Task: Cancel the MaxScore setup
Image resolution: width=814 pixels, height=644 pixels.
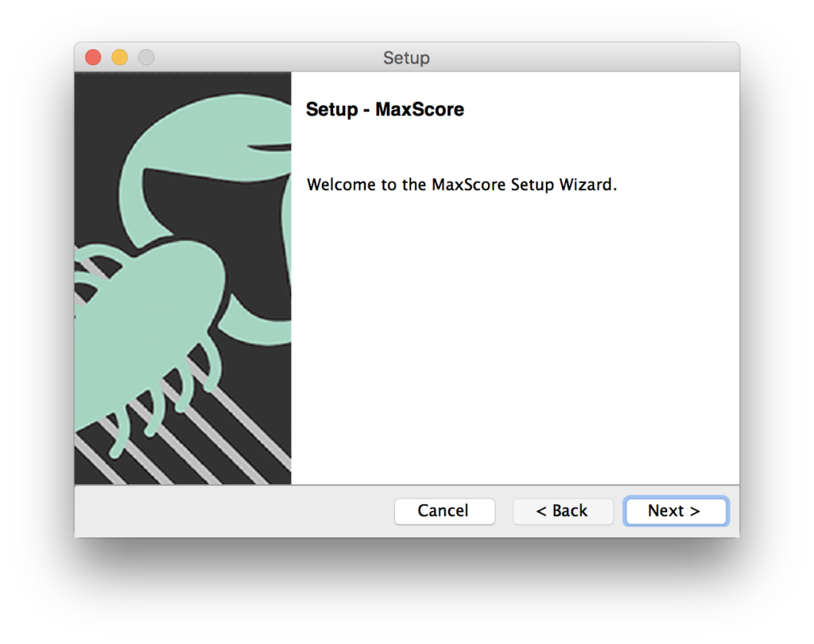Action: click(444, 511)
